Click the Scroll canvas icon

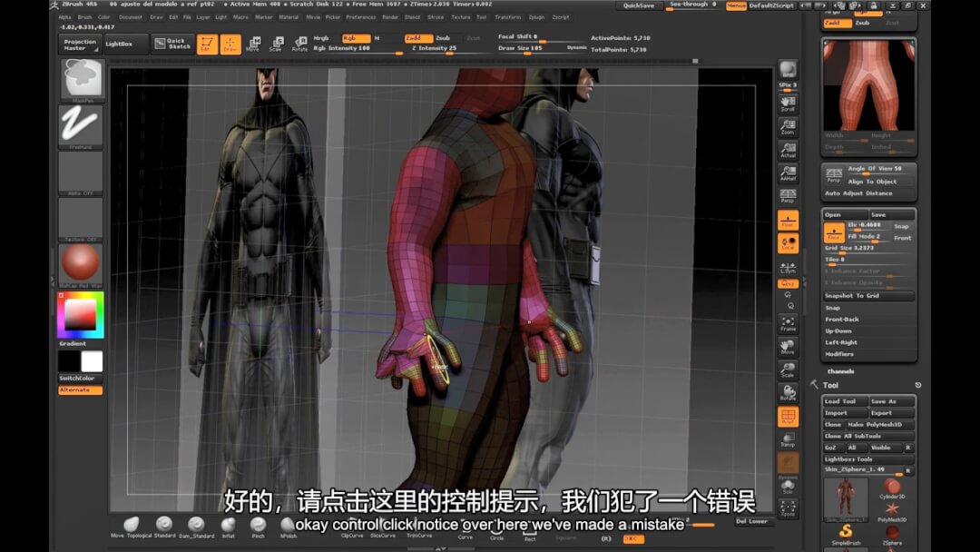(788, 103)
